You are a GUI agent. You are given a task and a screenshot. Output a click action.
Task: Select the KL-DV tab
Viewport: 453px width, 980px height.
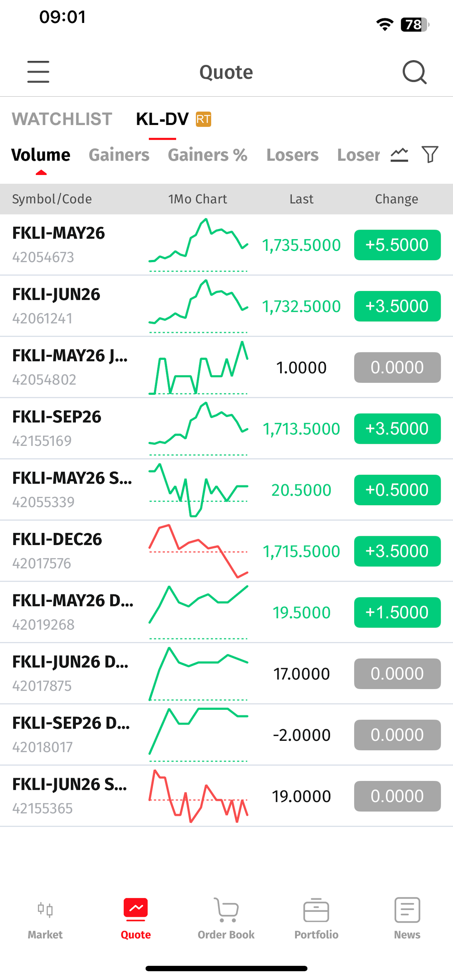coord(162,119)
